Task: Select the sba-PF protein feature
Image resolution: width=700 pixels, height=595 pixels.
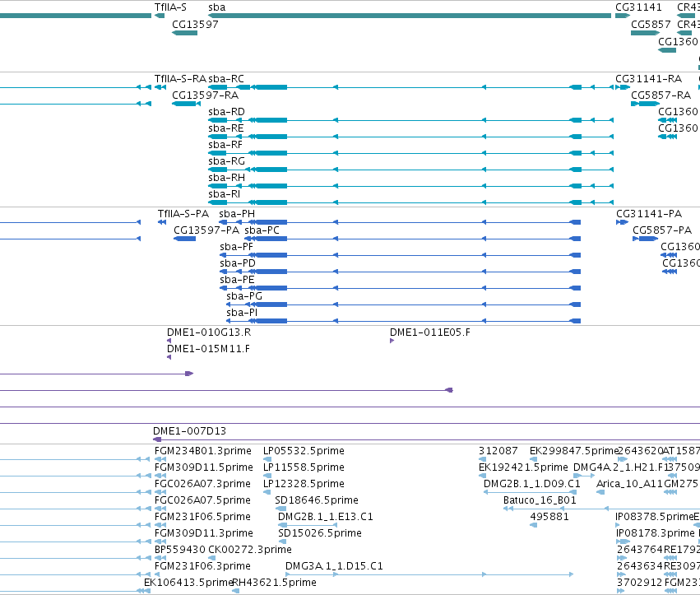Action: click(400, 255)
